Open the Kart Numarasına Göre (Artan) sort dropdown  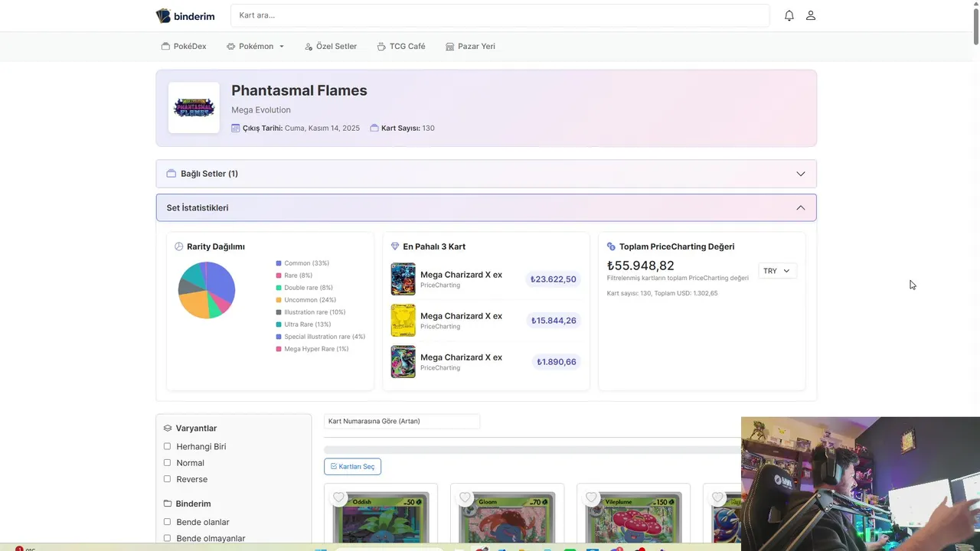tap(402, 422)
